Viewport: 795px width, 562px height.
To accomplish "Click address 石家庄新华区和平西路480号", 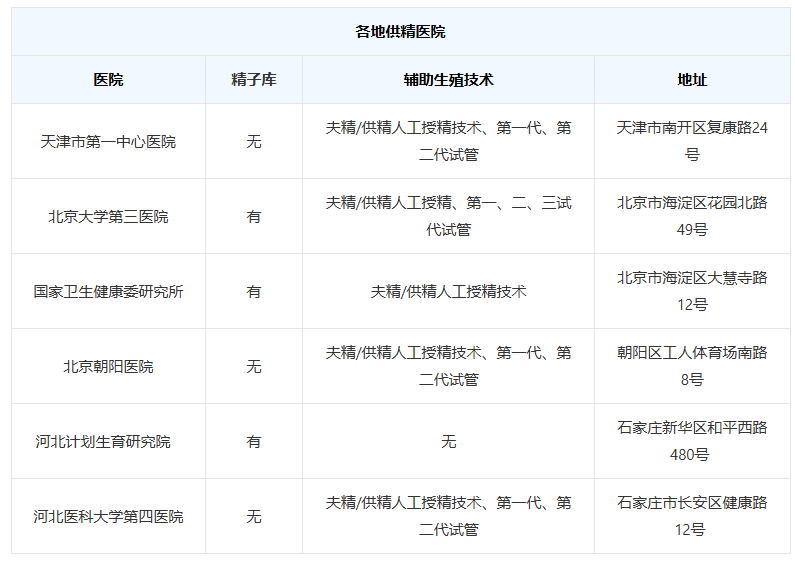I will 692,441.
